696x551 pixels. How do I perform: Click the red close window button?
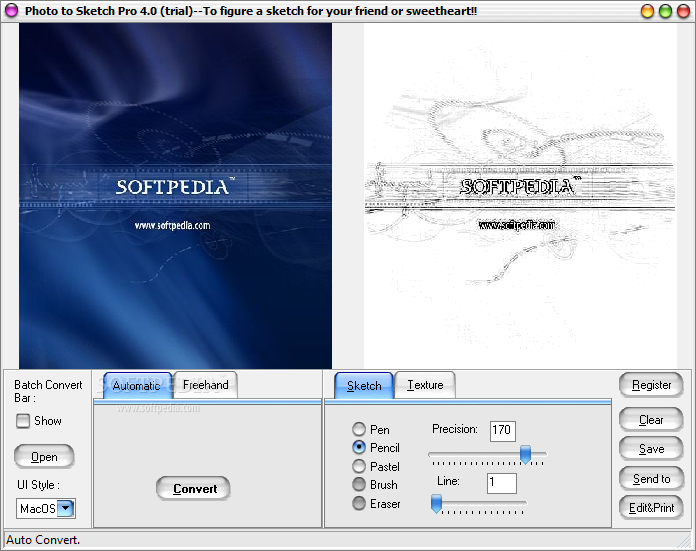pyautogui.click(x=683, y=11)
